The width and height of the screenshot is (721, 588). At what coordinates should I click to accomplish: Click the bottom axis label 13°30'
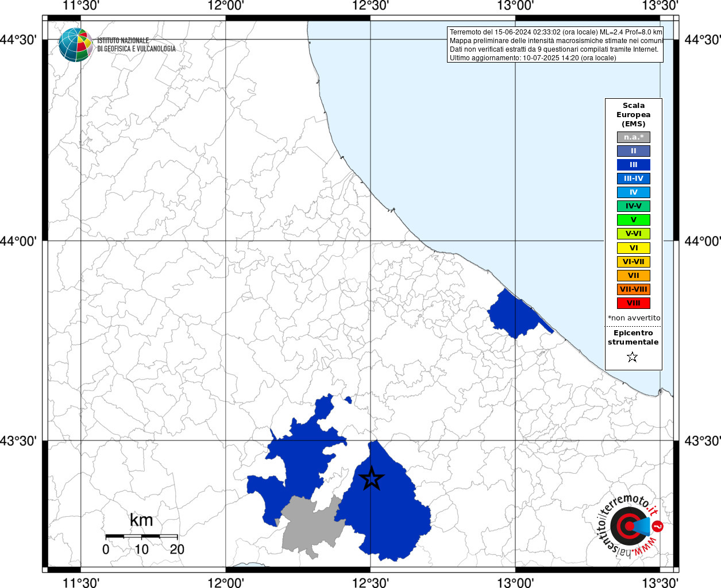660,582
